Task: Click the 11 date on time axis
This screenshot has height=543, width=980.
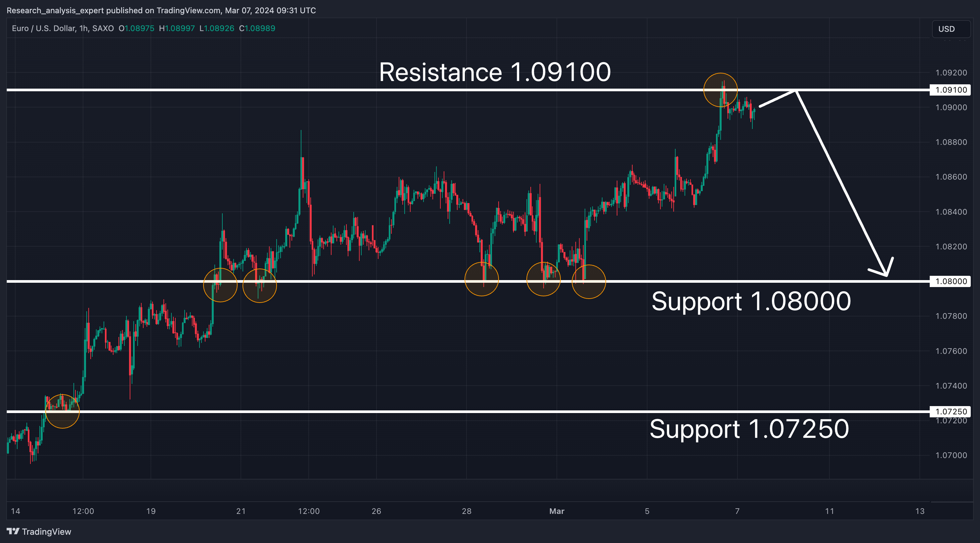Action: (x=829, y=511)
